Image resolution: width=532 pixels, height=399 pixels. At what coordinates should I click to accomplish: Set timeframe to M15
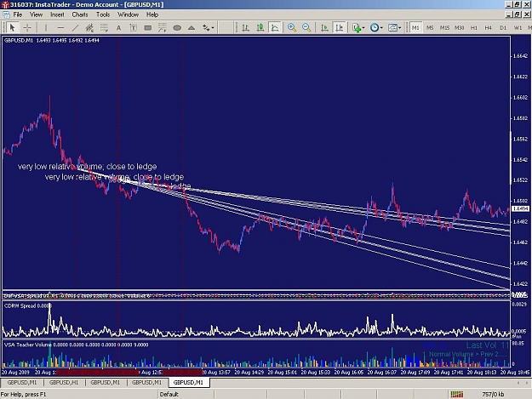444,27
